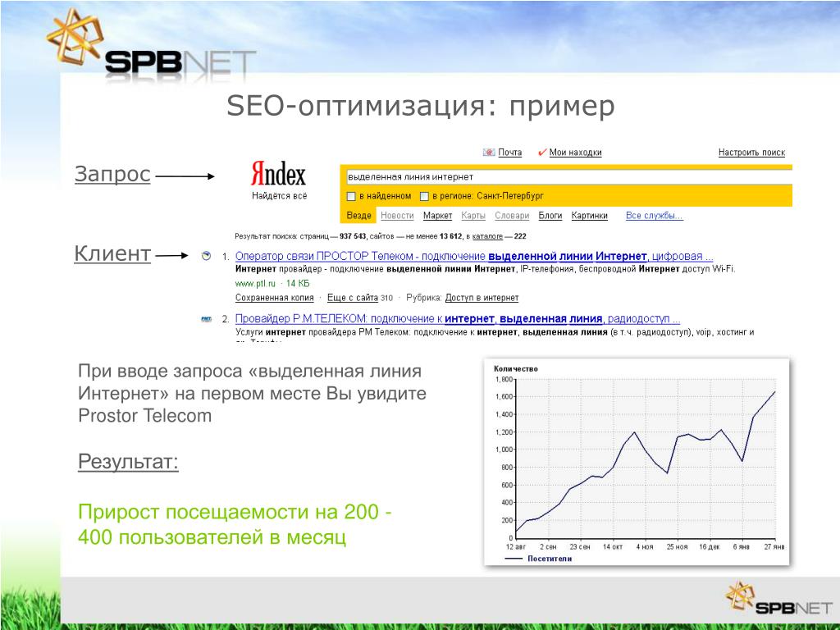Switch to the Новости tab

point(397,216)
